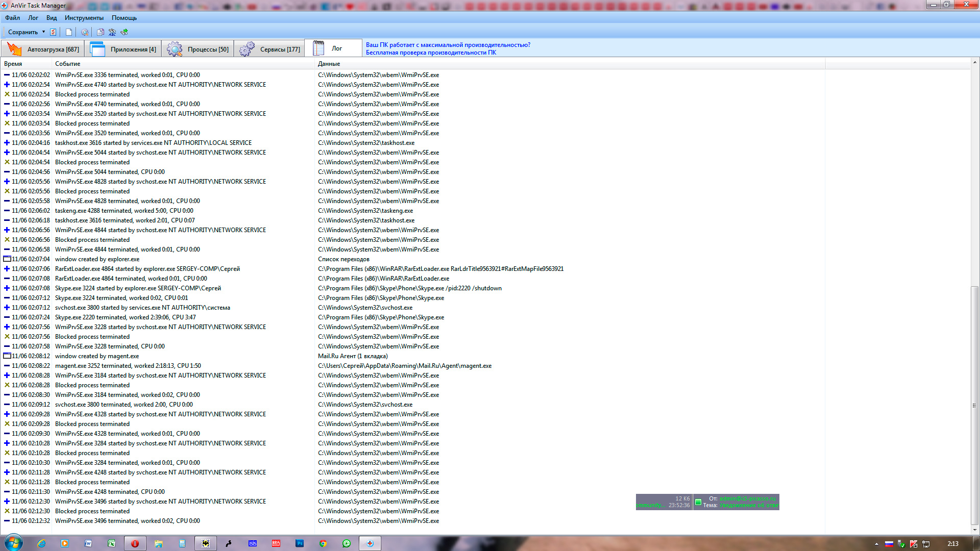Image resolution: width=980 pixels, height=551 pixels.
Task: Click the window icon of 02:07:04 row
Action: click(7, 259)
